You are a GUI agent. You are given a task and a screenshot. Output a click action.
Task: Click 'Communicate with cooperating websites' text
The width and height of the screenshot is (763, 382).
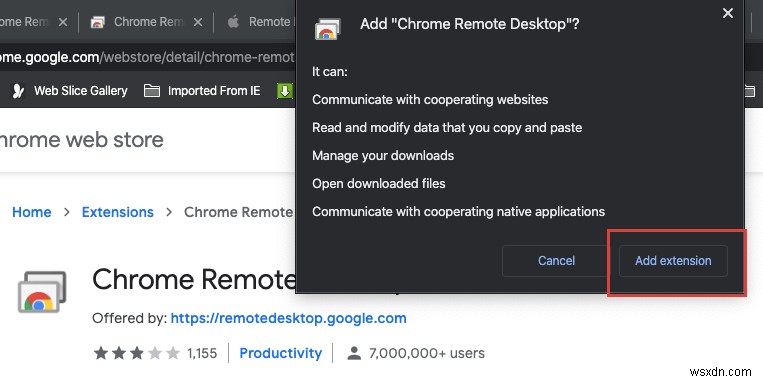[430, 100]
